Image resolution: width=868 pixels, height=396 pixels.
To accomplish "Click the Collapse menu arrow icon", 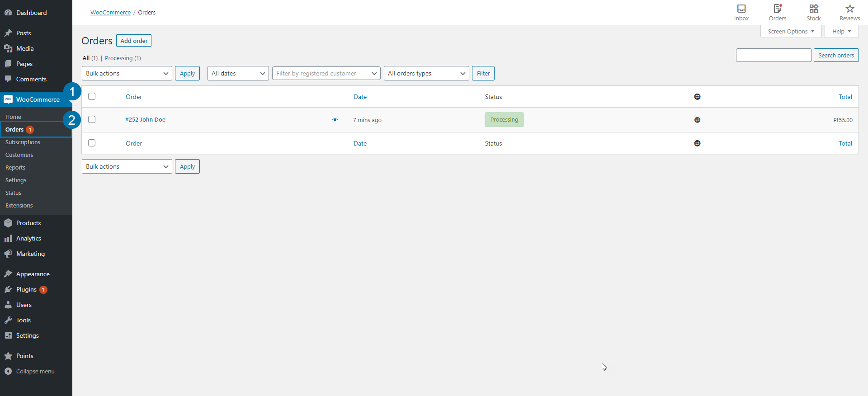I will (x=8, y=371).
